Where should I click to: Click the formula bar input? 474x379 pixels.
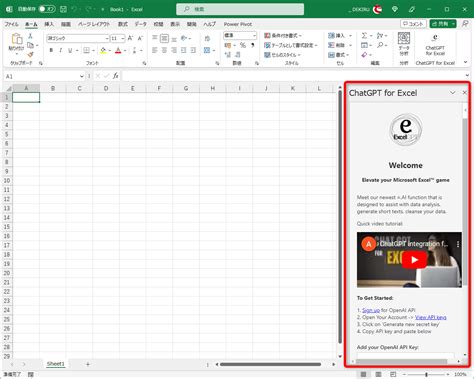293,76
